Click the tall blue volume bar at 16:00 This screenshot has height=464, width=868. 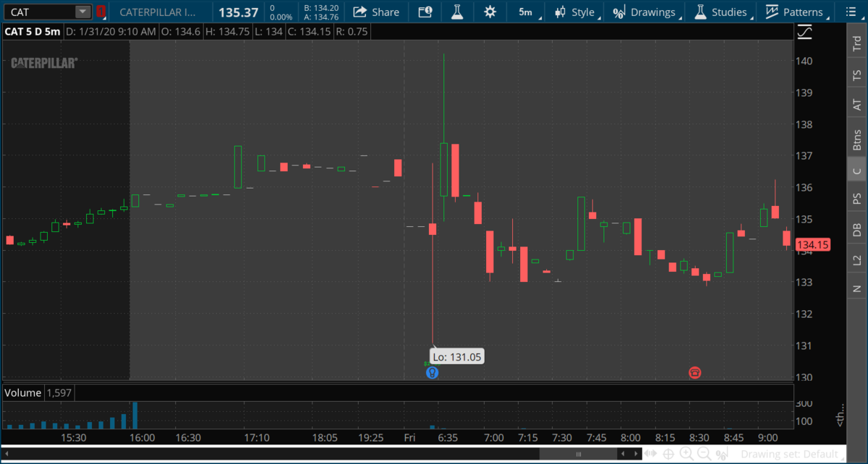click(135, 415)
